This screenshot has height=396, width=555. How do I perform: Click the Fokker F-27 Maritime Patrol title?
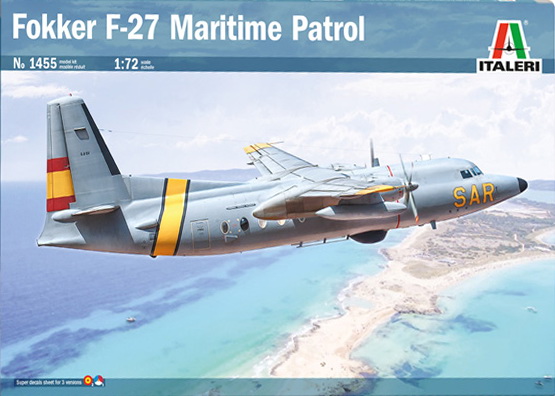pos(188,28)
